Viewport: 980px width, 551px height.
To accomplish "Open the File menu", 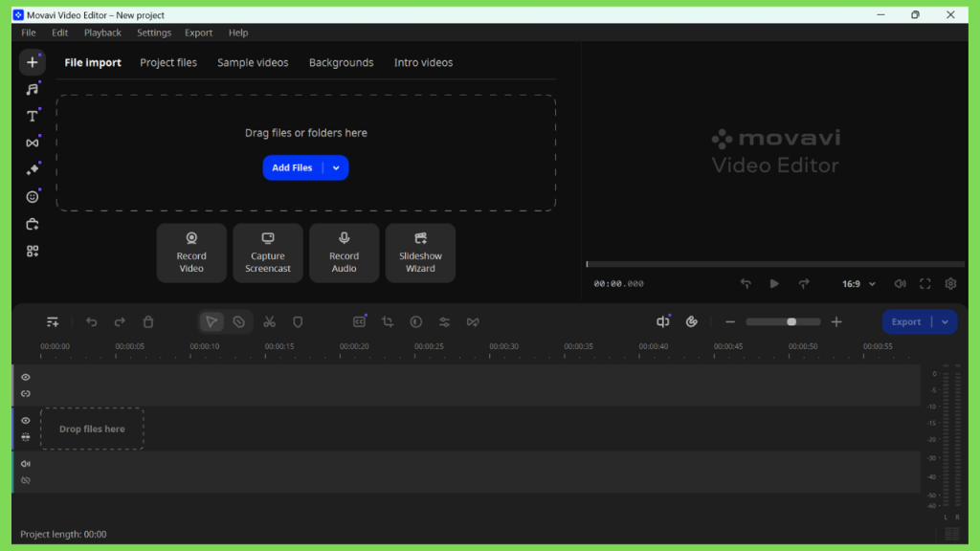I will click(29, 33).
